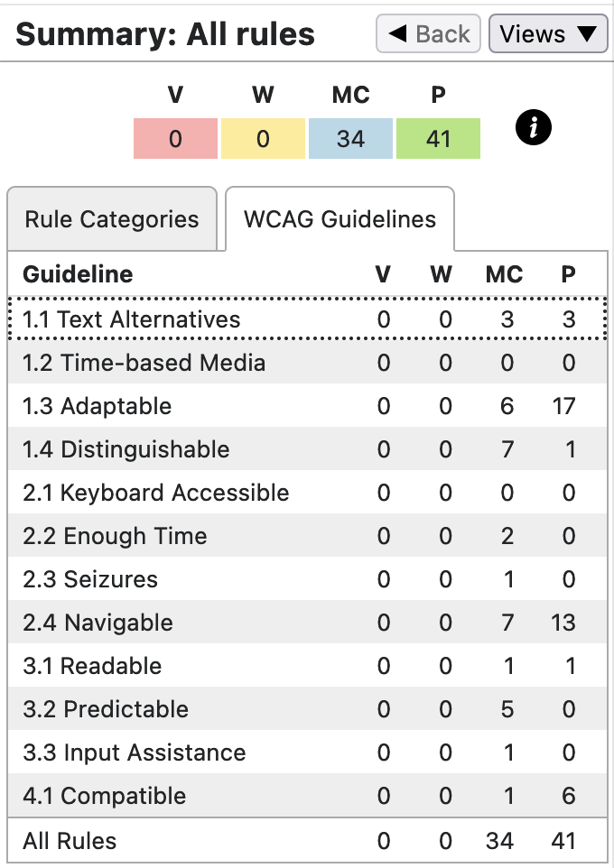Open the 4.1 Compatible guideline row
This screenshot has height=868, width=614.
[105, 796]
